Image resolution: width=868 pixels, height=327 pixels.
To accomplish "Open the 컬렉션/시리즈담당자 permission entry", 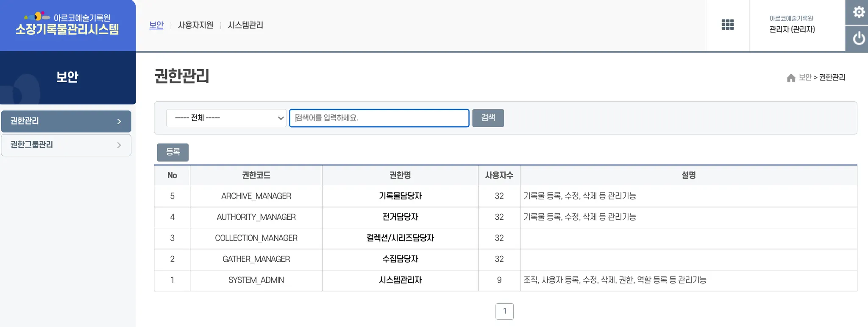I will pyautogui.click(x=400, y=238).
